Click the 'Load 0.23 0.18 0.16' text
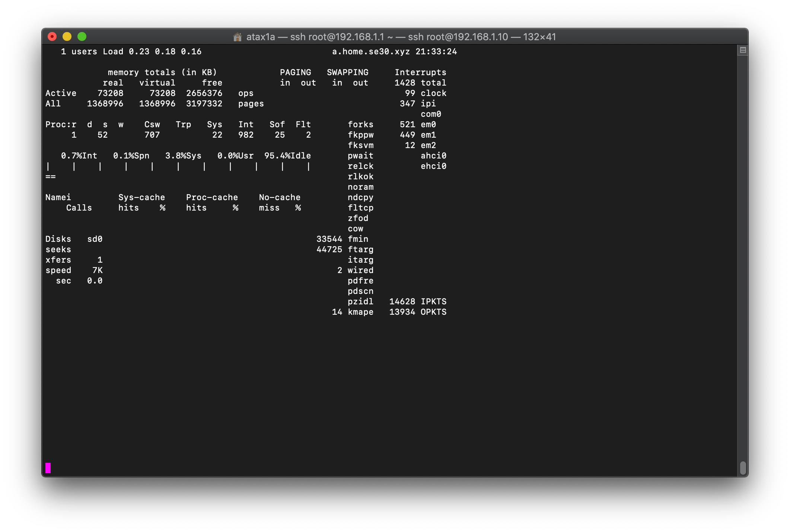Image resolution: width=790 pixels, height=532 pixels. (152, 51)
